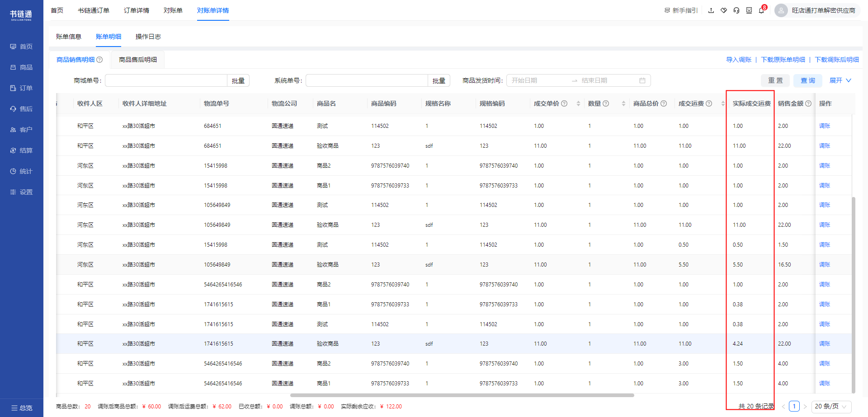Screen dimensions: 868x417
Task: Go to previous page arrow in pagination
Action: [783, 407]
